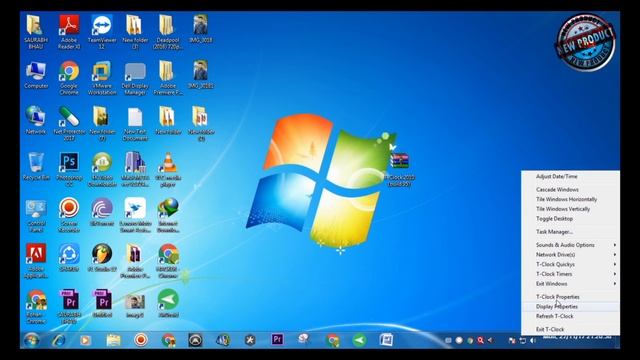Select the AirDroid desktop shortcut
The image size is (640, 360).
(168, 304)
